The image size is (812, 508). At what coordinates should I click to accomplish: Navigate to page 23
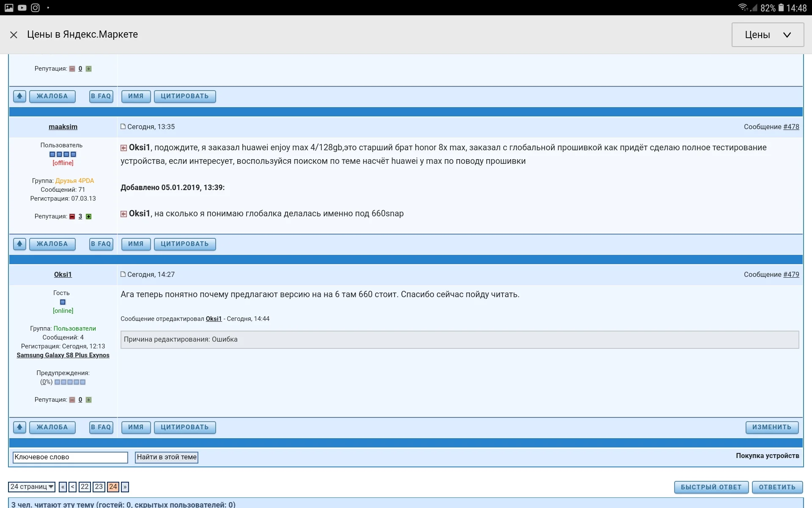click(x=99, y=487)
